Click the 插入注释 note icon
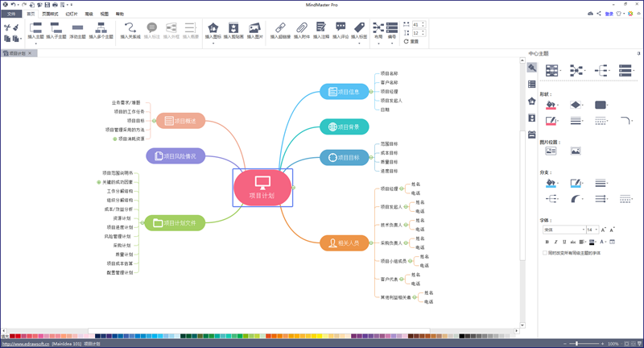 coord(320,27)
